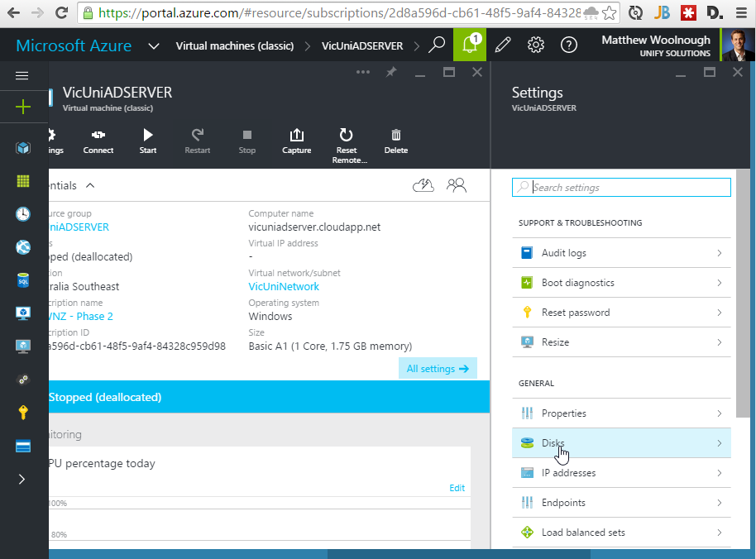756x559 pixels.
Task: Open Audit logs setting
Action: [621, 253]
